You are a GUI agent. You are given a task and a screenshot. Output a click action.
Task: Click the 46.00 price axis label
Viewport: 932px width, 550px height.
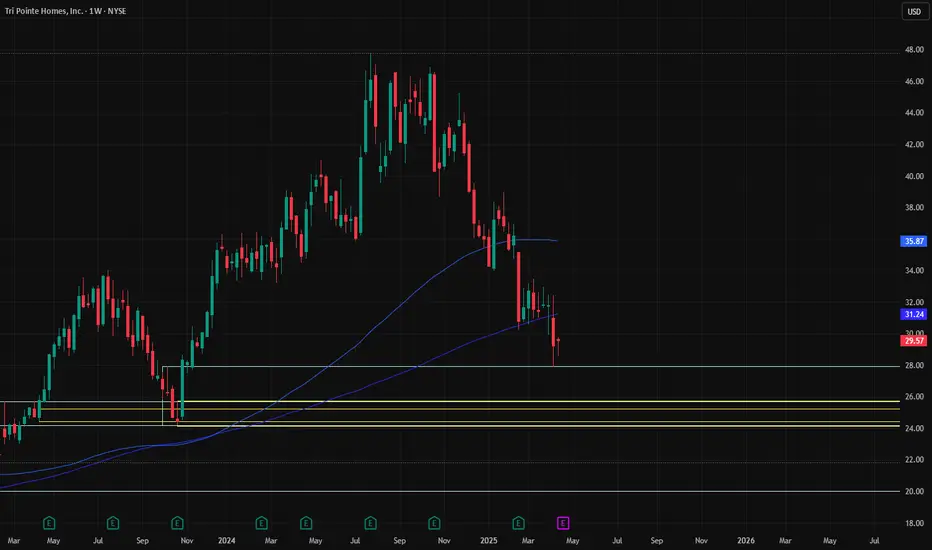[914, 81]
